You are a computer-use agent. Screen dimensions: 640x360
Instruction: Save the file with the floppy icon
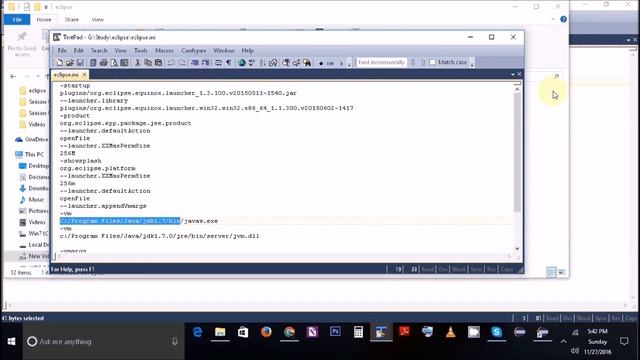click(80, 62)
